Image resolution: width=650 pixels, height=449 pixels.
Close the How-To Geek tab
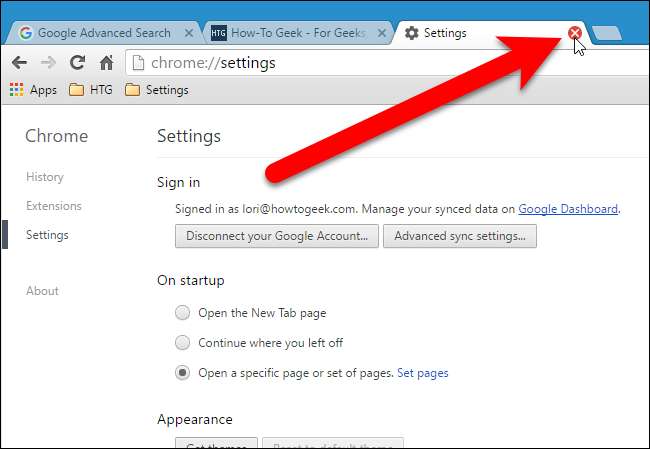[x=382, y=33]
